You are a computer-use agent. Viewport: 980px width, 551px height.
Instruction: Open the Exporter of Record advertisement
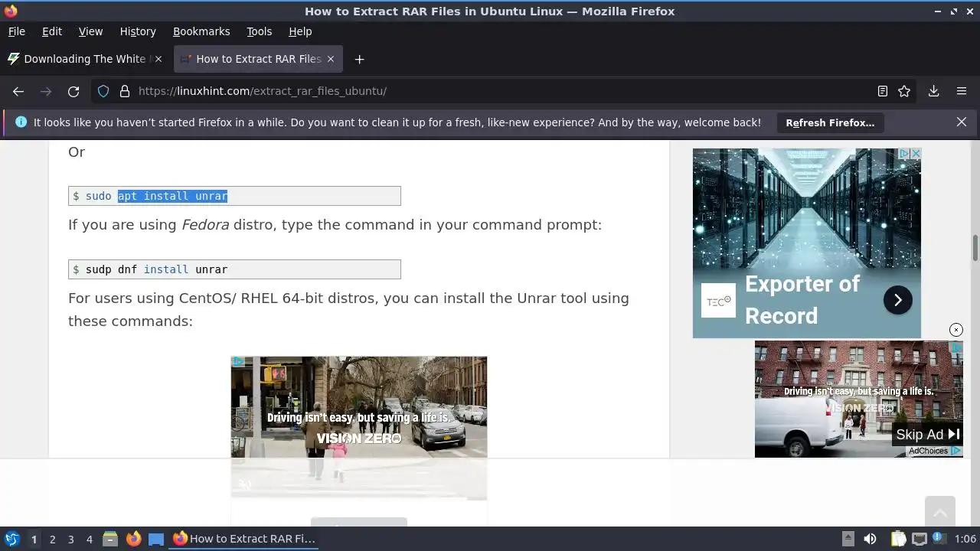pos(807,243)
